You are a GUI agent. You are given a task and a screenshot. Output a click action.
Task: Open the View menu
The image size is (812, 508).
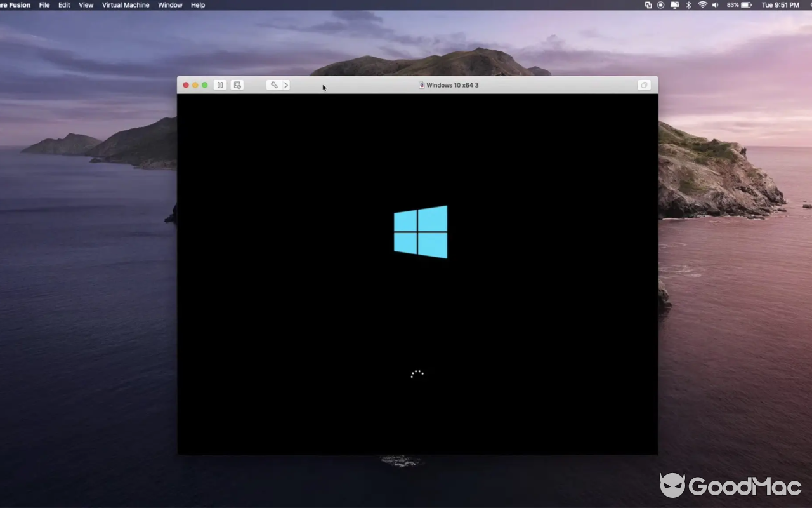[86, 5]
